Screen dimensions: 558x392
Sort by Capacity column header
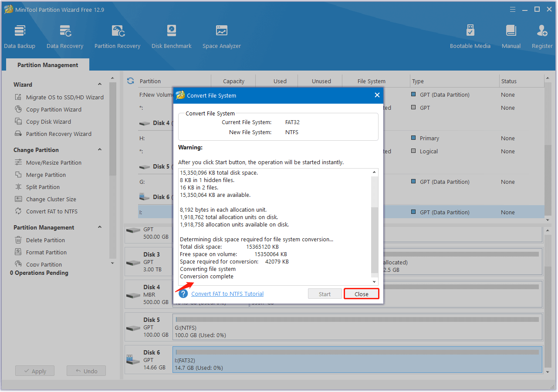pos(233,81)
